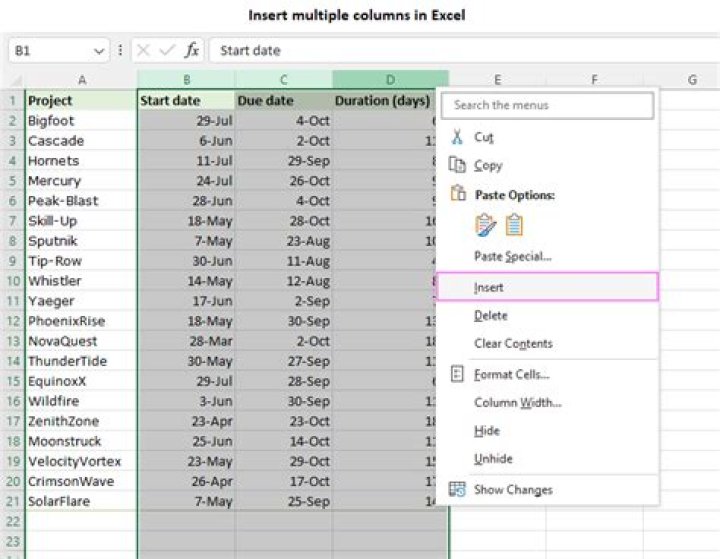
Task: Choose Delete from the context menu
Action: [491, 316]
